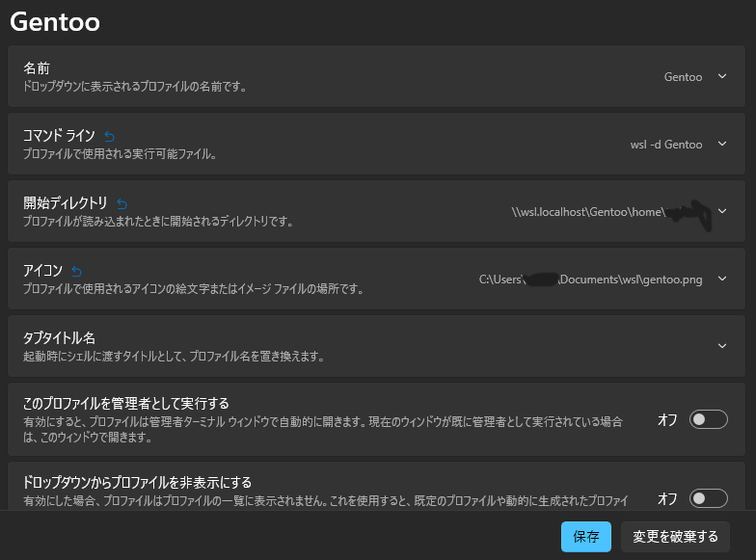
Task: Expand the 名前 setting chevron
Action: (721, 76)
